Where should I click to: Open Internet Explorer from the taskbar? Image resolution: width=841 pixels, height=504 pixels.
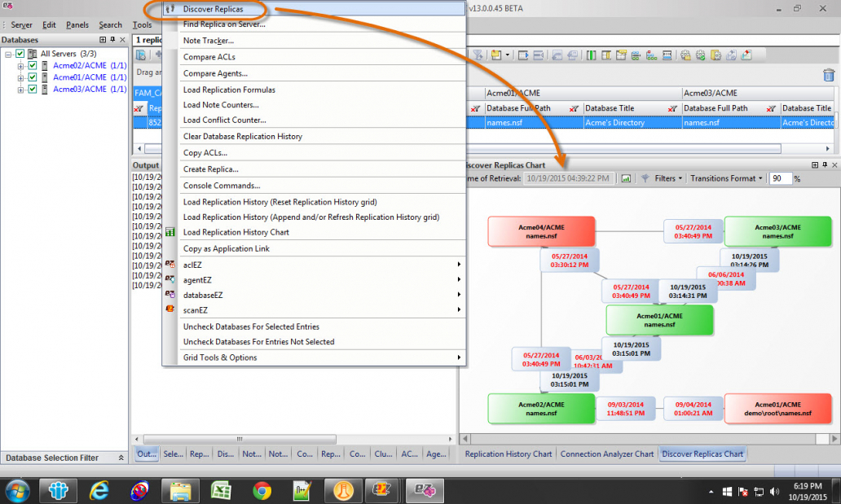tap(99, 490)
